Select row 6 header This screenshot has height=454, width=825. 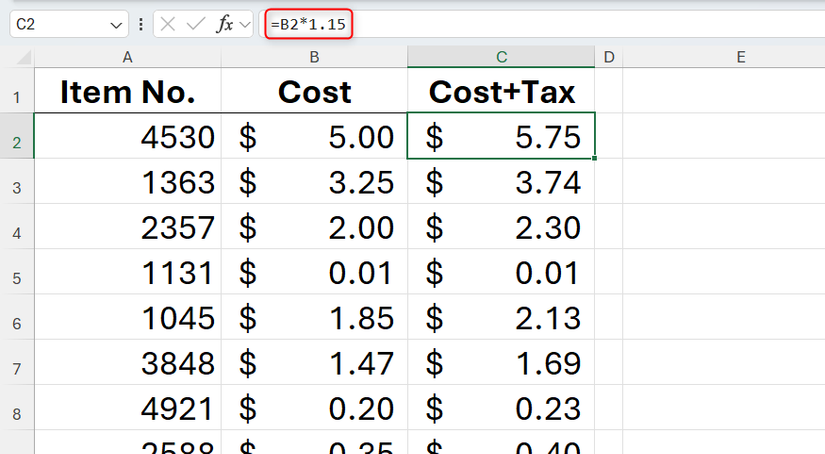(17, 317)
